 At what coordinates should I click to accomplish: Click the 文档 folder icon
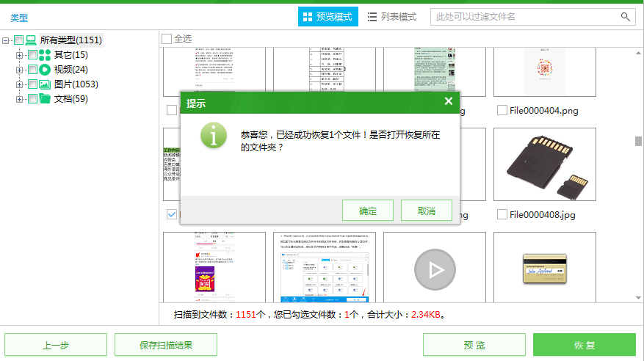(45, 99)
